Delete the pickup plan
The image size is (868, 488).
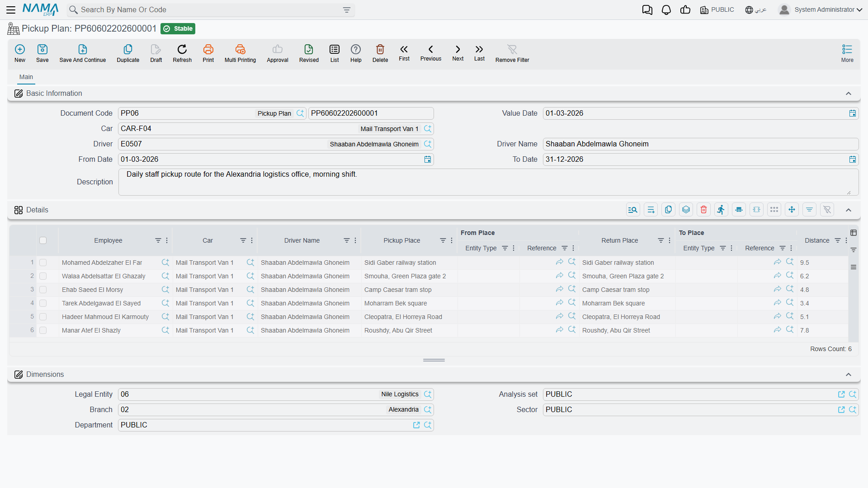[x=380, y=53]
